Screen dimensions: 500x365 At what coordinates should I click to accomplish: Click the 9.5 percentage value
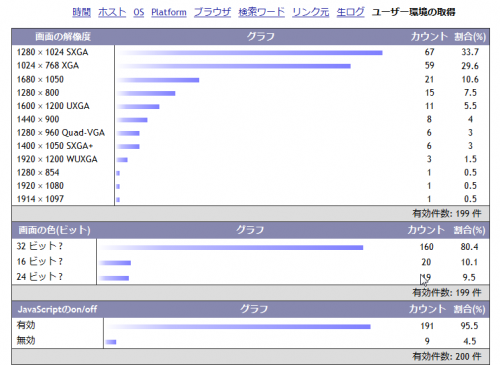(x=469, y=277)
